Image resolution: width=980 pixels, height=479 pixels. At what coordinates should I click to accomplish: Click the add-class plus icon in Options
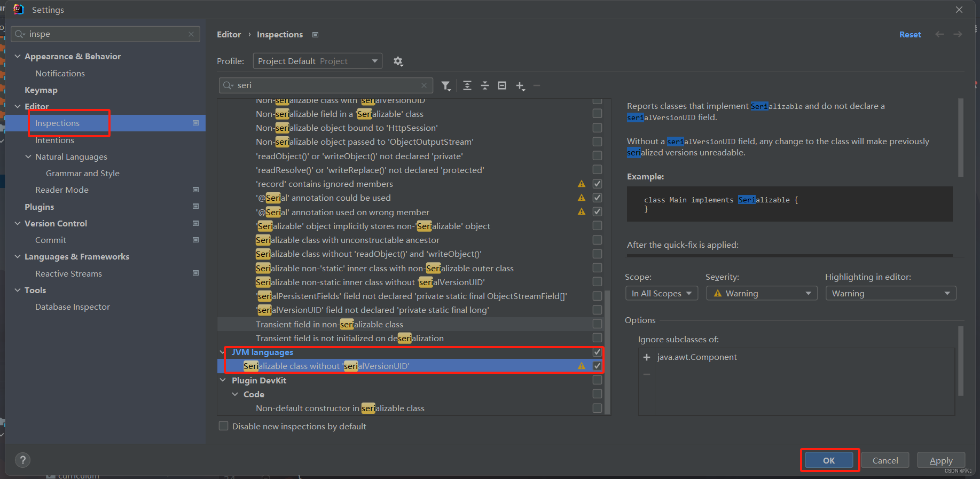(x=647, y=357)
